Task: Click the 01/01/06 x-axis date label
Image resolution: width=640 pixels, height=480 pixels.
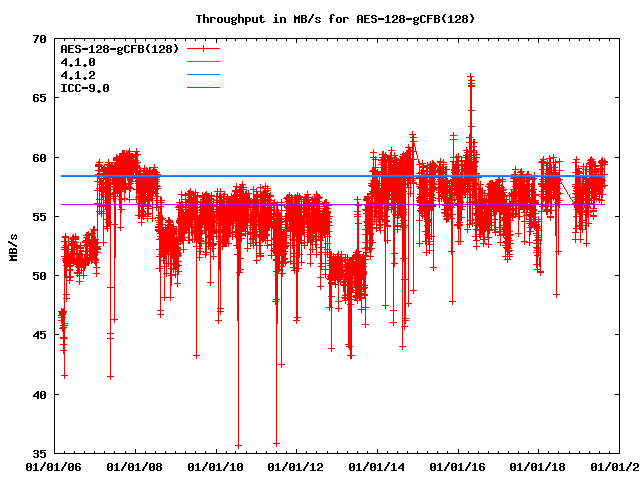Action: (x=52, y=467)
